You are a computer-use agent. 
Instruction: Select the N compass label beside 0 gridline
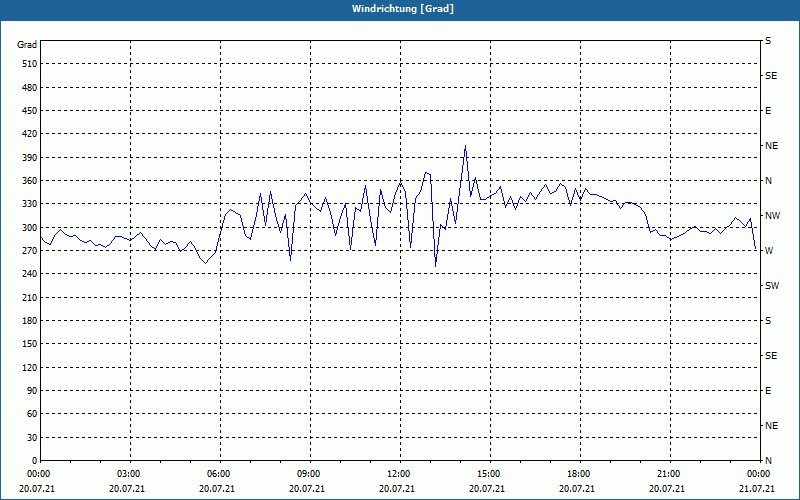(768, 461)
